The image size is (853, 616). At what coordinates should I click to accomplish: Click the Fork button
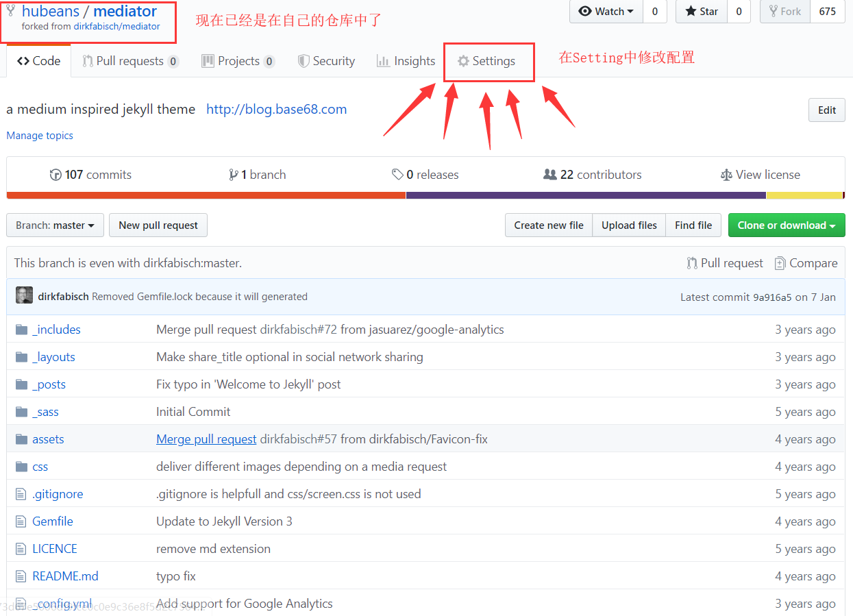[x=785, y=11]
